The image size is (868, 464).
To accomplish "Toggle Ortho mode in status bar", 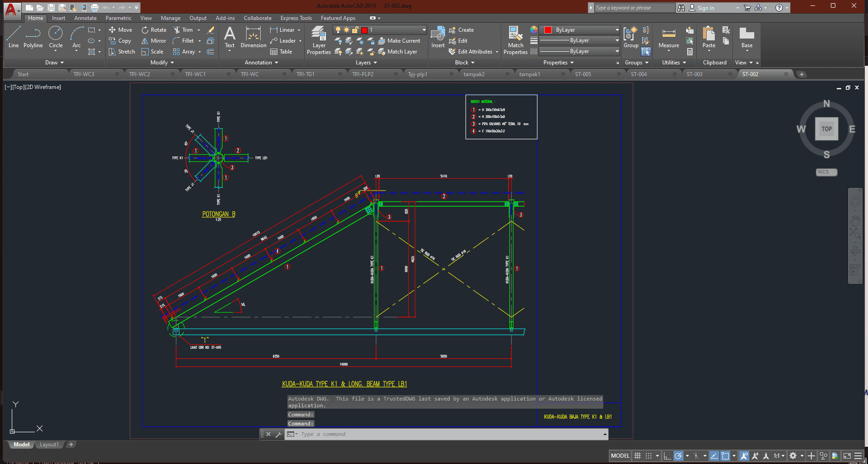I will click(x=667, y=456).
